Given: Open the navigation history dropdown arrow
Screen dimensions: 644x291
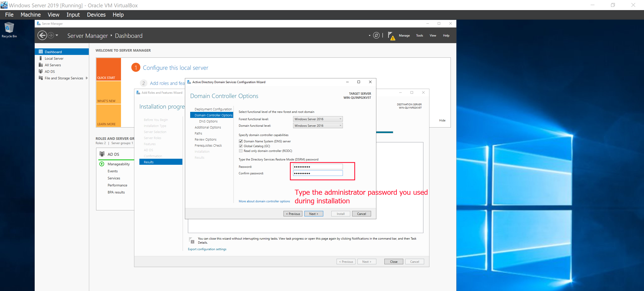Looking at the screenshot, I should (x=57, y=35).
